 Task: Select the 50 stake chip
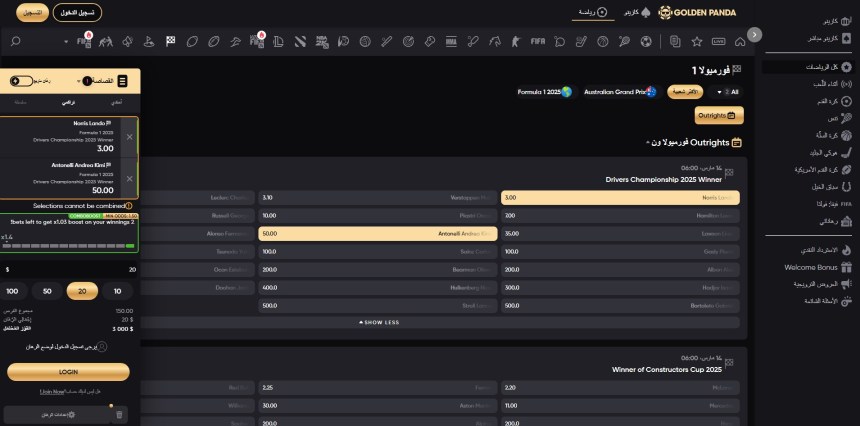click(47, 291)
